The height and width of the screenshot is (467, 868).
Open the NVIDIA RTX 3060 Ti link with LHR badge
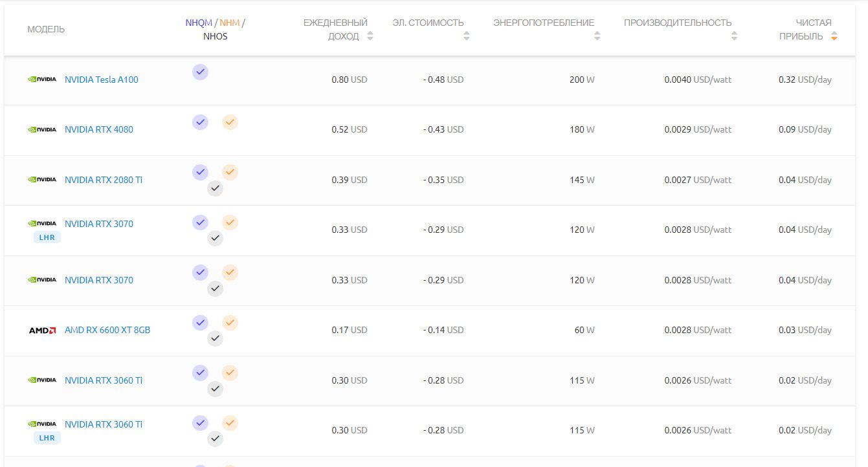(104, 424)
